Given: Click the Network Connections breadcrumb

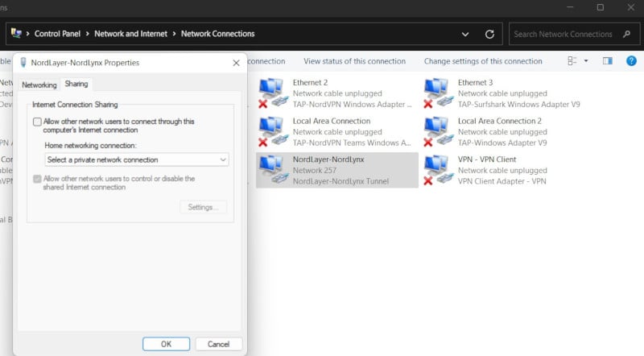Looking at the screenshot, I should pos(217,34).
